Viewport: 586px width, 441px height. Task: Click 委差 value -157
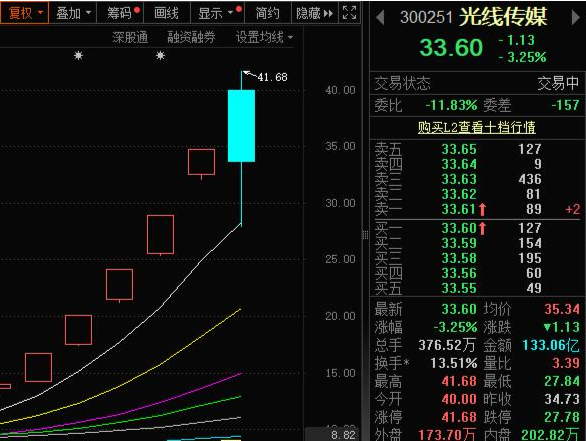pyautogui.click(x=565, y=105)
